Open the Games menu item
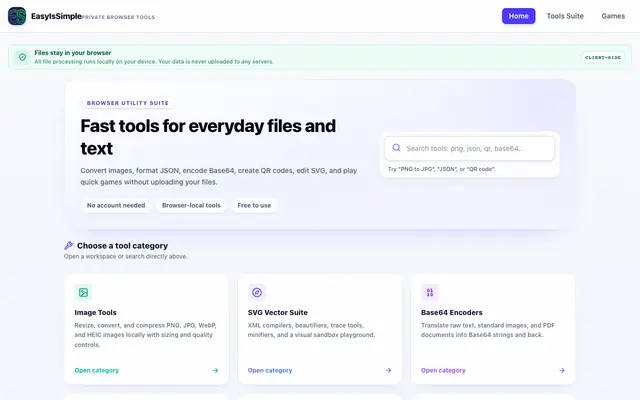This screenshot has width=640, height=400. pos(613,16)
